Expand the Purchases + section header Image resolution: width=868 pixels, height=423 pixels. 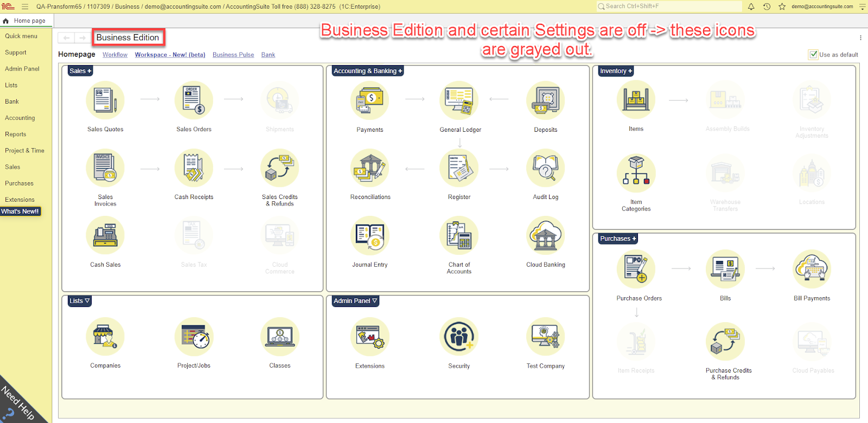[x=618, y=239]
